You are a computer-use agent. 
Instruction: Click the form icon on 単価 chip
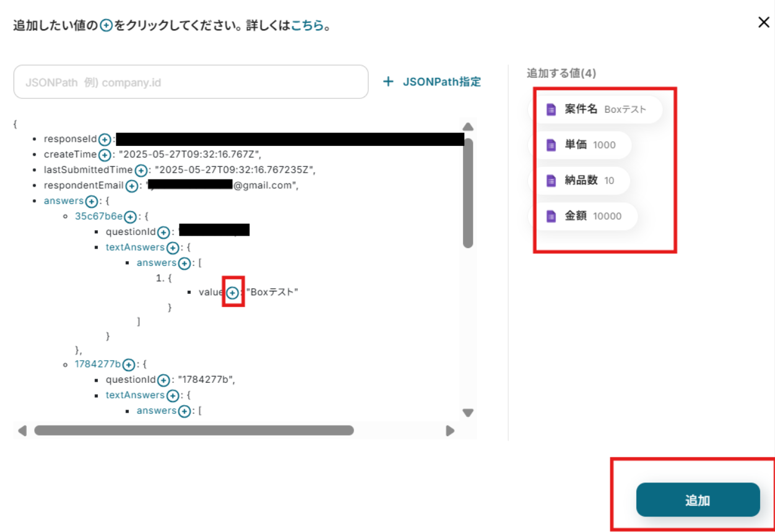pos(551,145)
